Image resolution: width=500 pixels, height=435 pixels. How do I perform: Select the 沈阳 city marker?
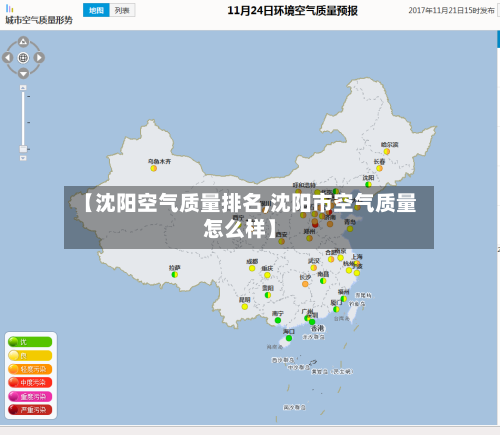point(368,184)
